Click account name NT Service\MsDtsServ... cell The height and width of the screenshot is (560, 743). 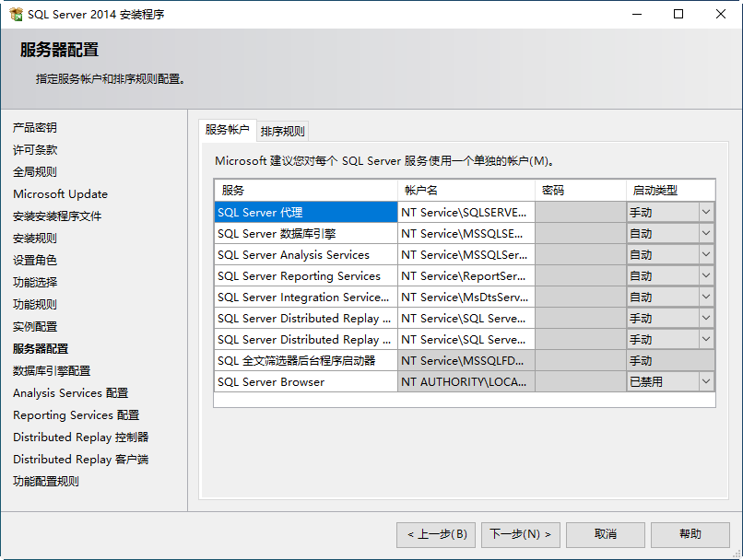(x=466, y=297)
